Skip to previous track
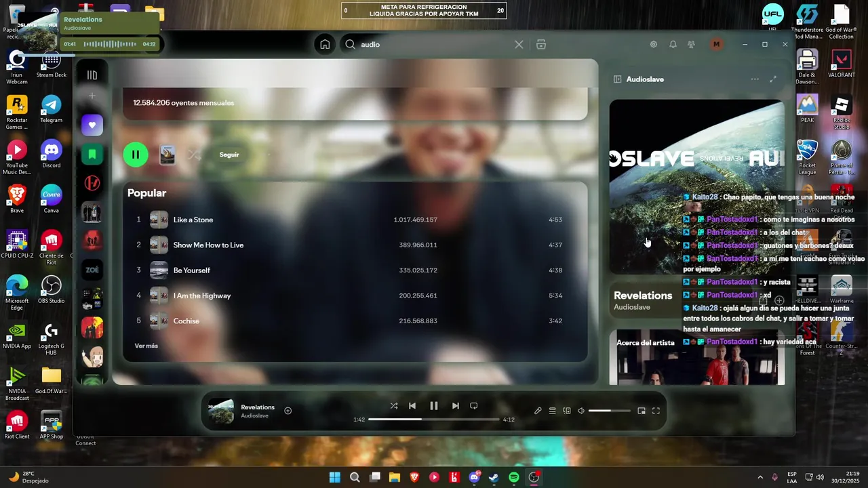Screen dimensions: 868x488 pyautogui.click(x=412, y=406)
